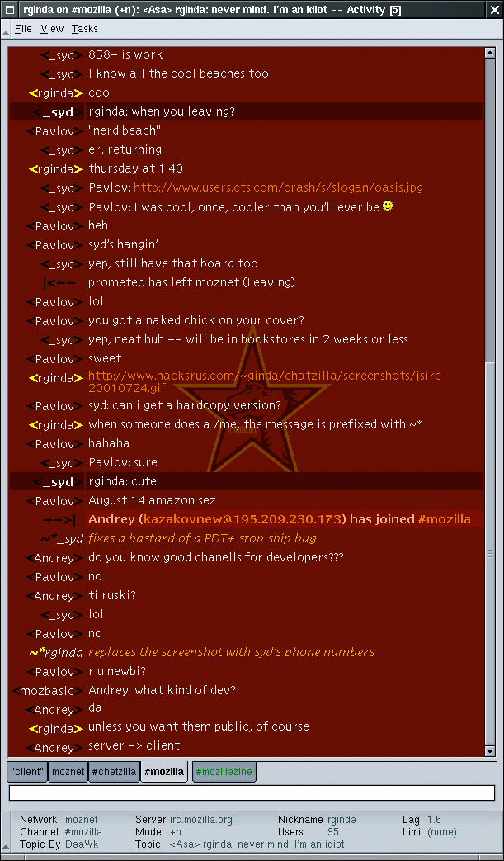
Task: Switch to the *client* tab
Action: (27, 772)
